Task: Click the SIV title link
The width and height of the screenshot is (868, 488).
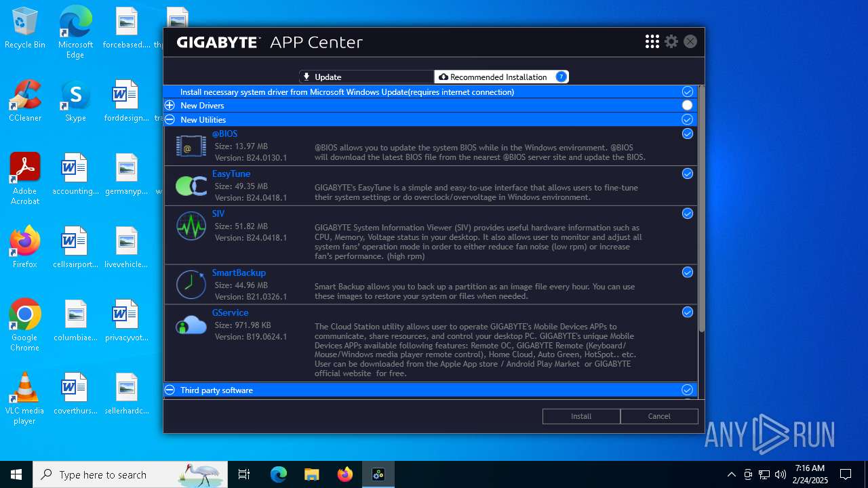Action: tap(218, 214)
